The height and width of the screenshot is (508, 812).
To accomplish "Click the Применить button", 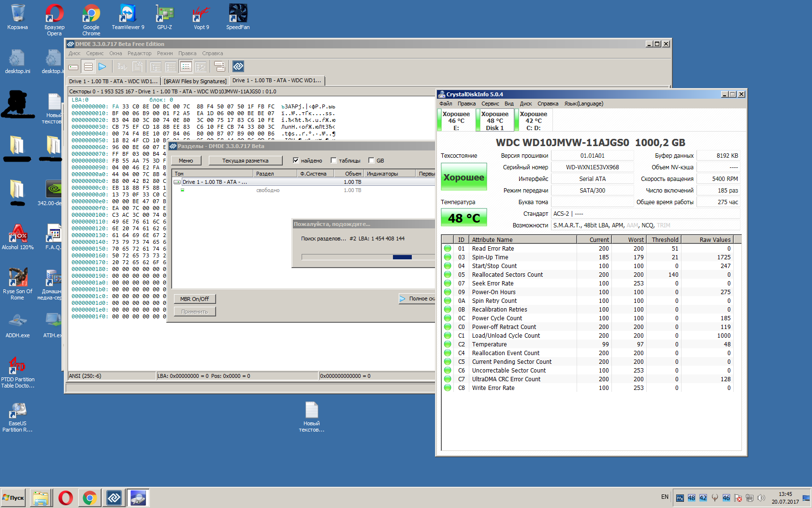I will pos(194,312).
